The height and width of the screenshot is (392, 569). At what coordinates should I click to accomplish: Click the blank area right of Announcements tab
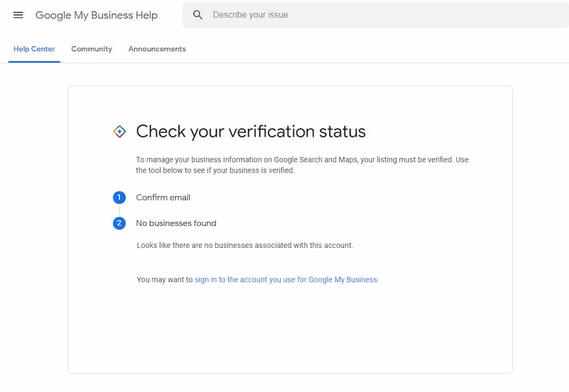[379, 49]
